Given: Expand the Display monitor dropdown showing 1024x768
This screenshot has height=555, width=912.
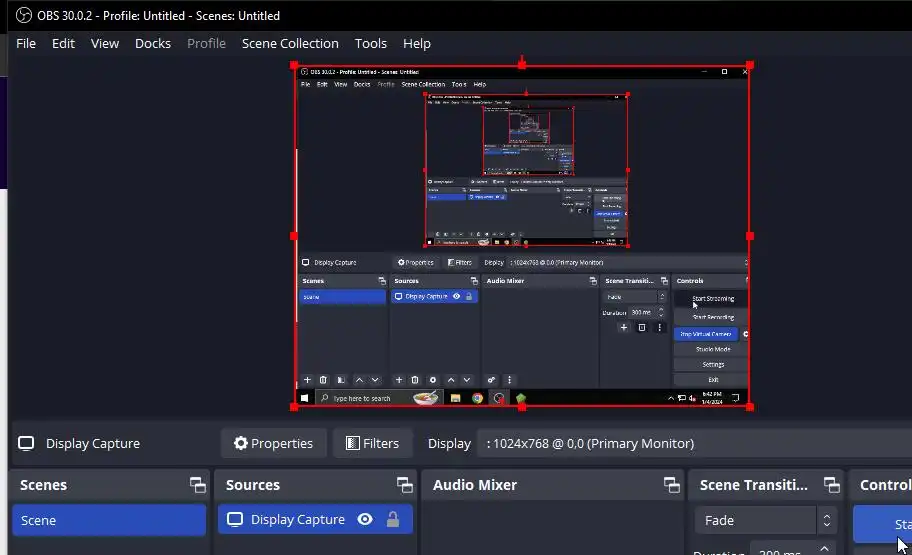Looking at the screenshot, I should click(x=692, y=443).
